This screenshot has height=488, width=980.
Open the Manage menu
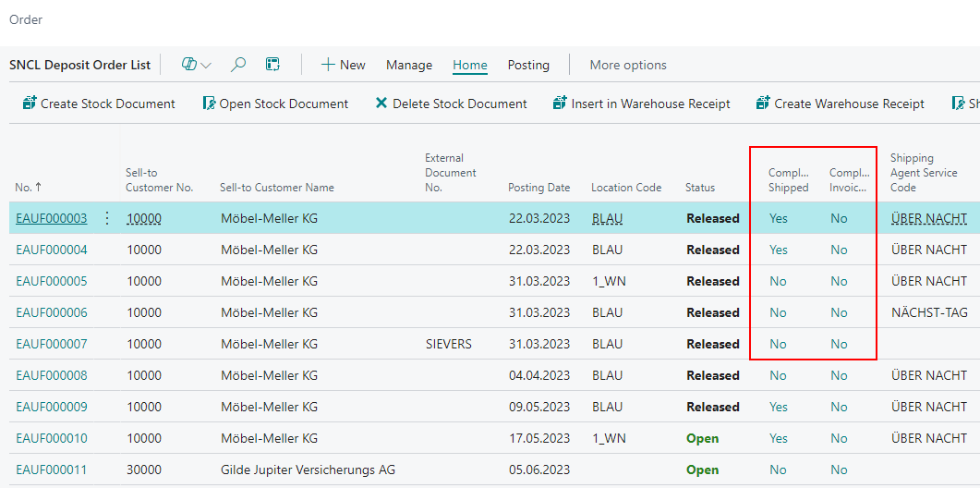(x=409, y=65)
